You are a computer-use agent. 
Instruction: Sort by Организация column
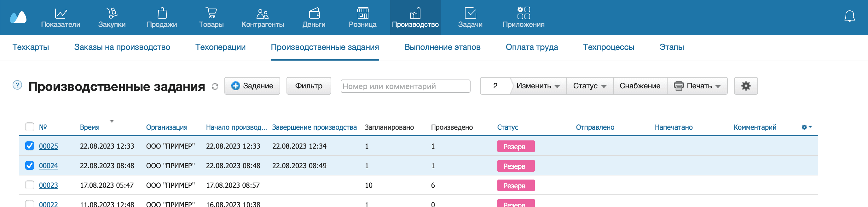coord(167,127)
